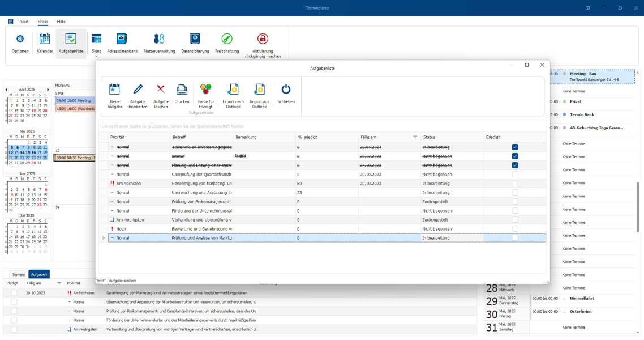The image size is (644, 340).
Task: Open Farbe für Erledigt color picker
Action: pyautogui.click(x=205, y=89)
